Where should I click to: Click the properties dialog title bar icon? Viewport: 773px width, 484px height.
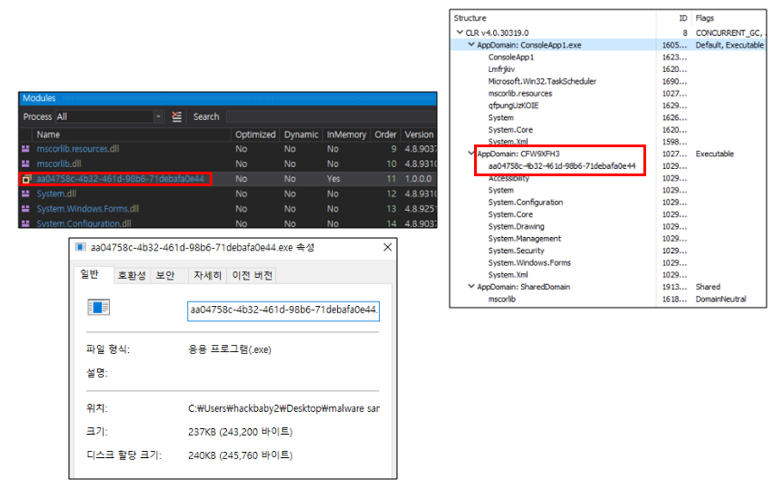(x=80, y=247)
